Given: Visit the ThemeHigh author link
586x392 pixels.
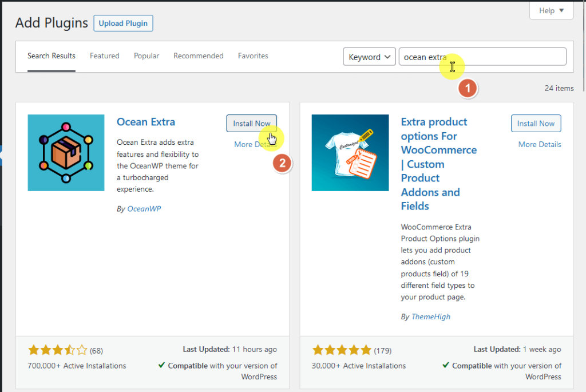Looking at the screenshot, I should (431, 317).
